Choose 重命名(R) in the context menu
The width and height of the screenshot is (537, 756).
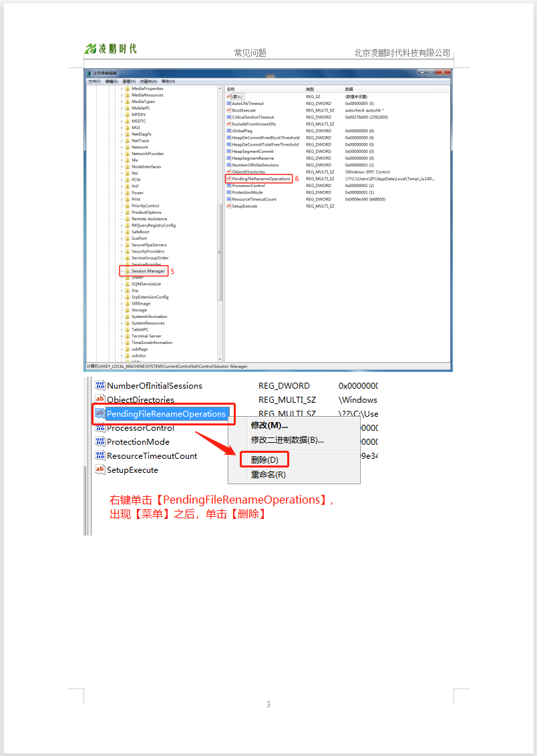coord(268,474)
